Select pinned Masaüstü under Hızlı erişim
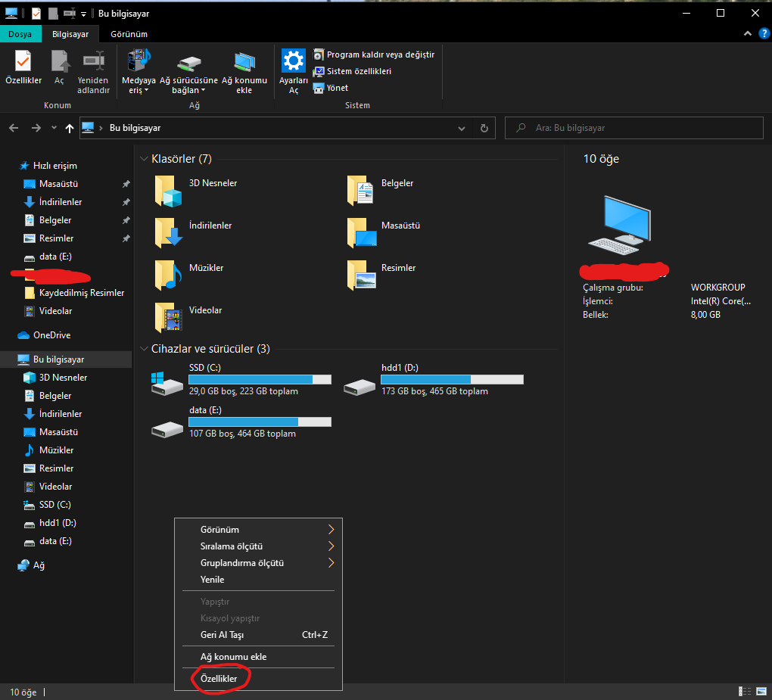The width and height of the screenshot is (772, 700). pos(51,184)
